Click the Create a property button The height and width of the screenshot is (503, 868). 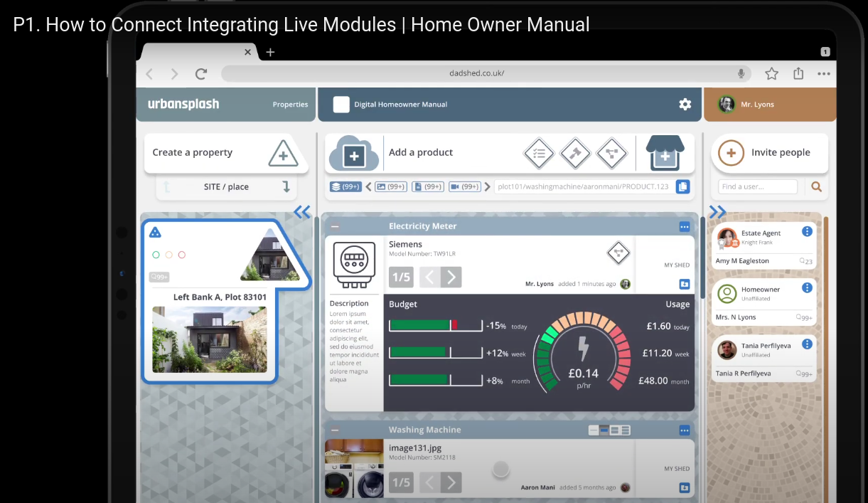click(226, 153)
